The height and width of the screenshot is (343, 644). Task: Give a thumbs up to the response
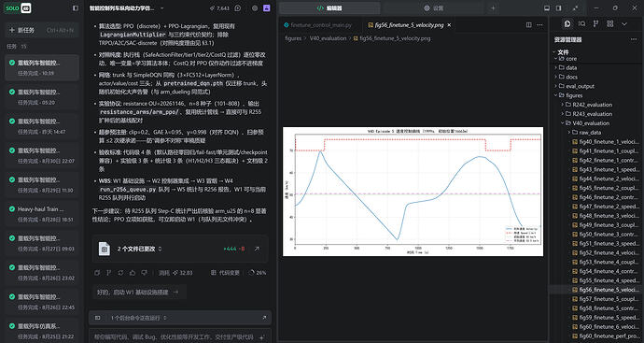pyautogui.click(x=133, y=273)
